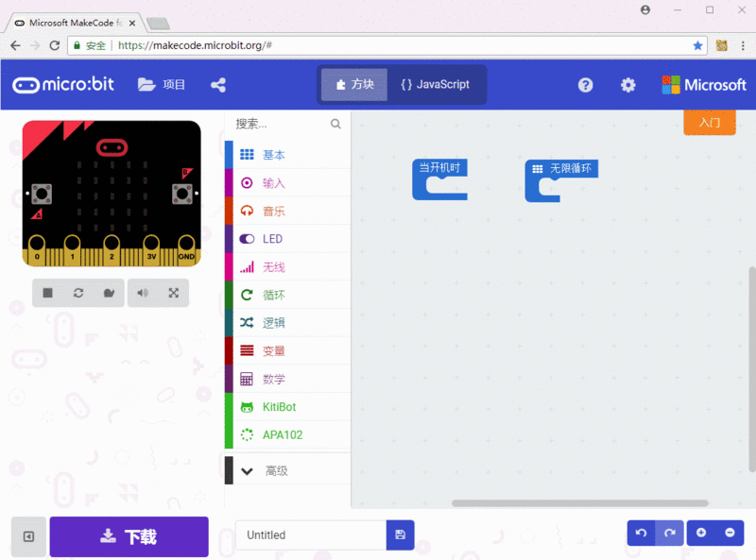Viewport: 756px width, 560px height.
Task: Stop the simulator with the square button
Action: click(x=47, y=293)
